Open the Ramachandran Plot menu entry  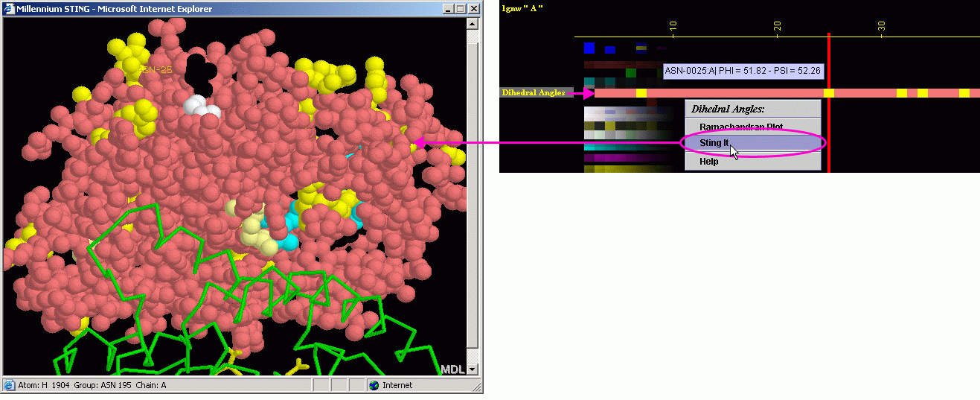[753, 127]
